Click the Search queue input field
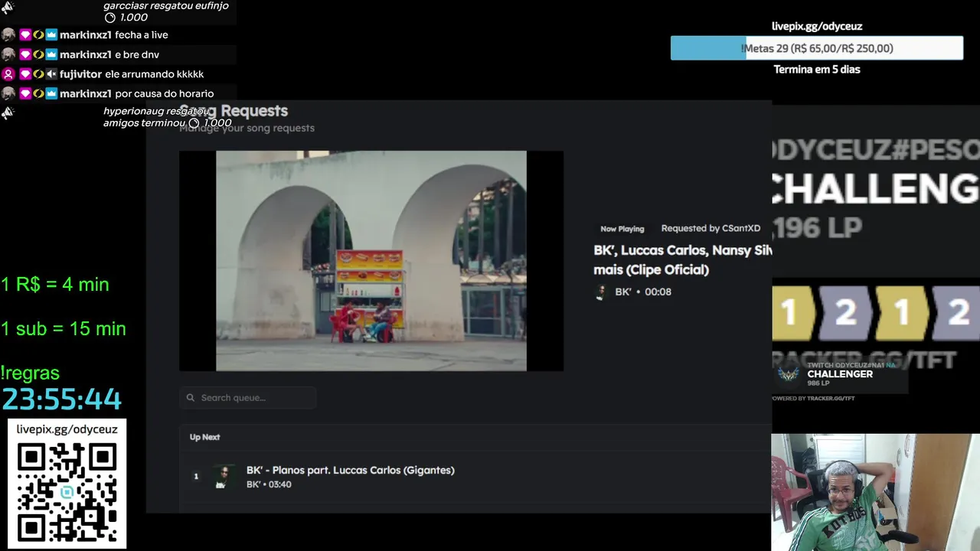 tap(247, 398)
